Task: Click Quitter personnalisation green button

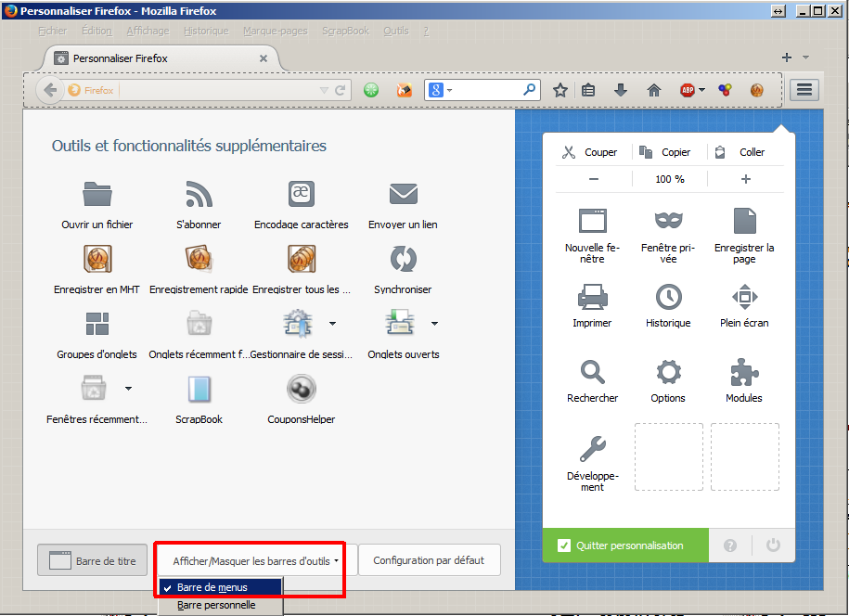Action: (x=625, y=545)
